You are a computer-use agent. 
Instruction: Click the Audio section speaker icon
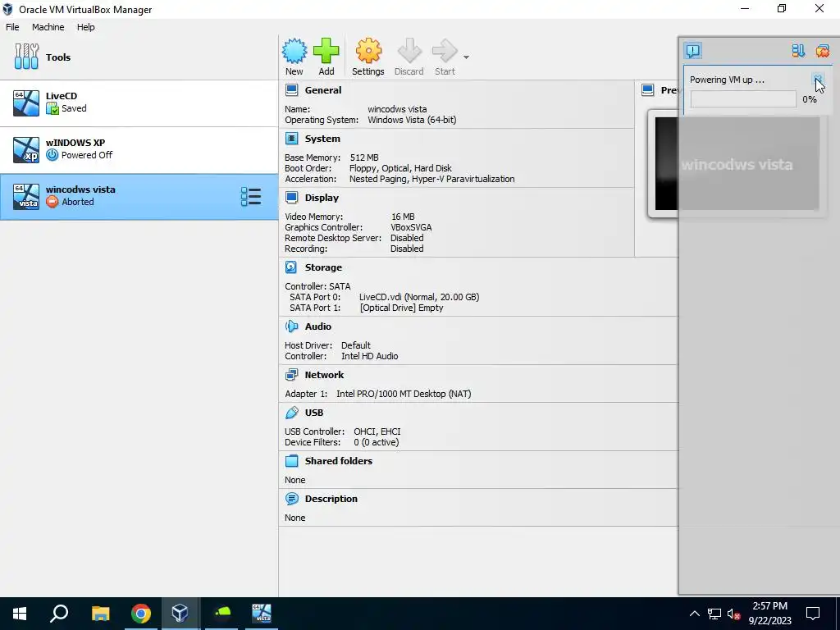pos(291,326)
